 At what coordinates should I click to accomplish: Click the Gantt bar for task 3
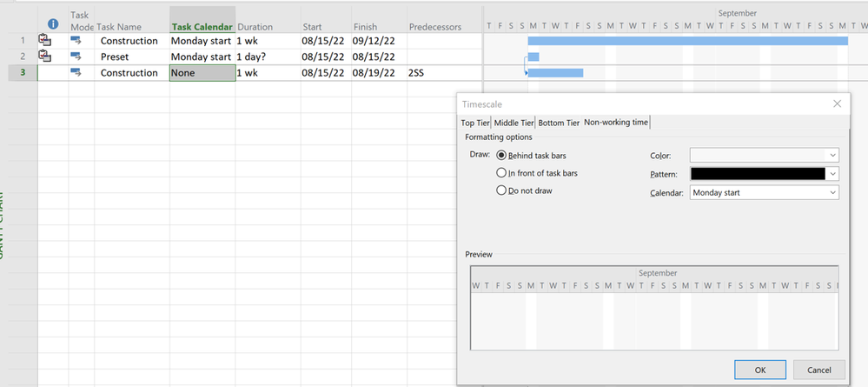click(555, 73)
